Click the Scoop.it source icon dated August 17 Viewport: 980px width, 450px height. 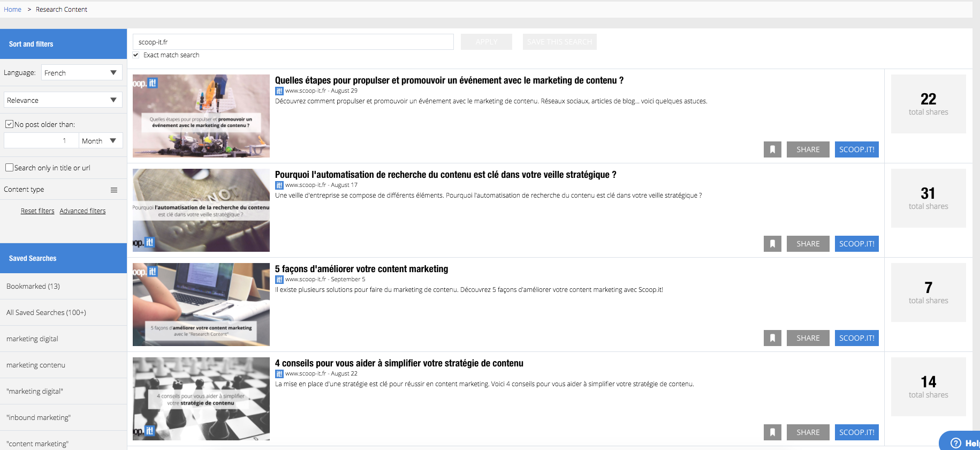tap(279, 185)
